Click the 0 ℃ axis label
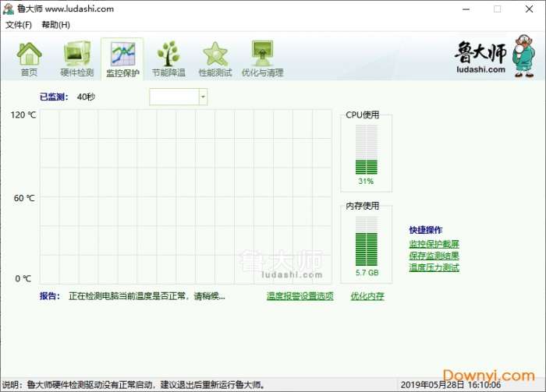This screenshot has height=392, width=546. pyautogui.click(x=23, y=278)
